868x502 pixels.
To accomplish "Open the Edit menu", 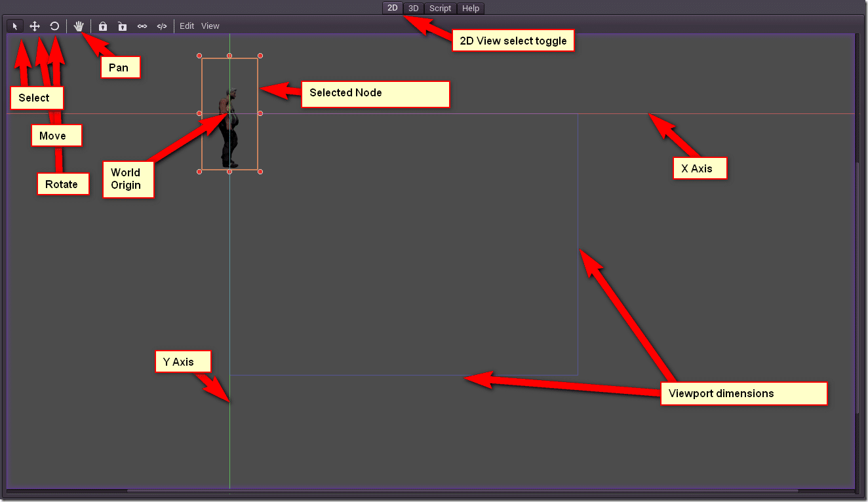I will [186, 26].
